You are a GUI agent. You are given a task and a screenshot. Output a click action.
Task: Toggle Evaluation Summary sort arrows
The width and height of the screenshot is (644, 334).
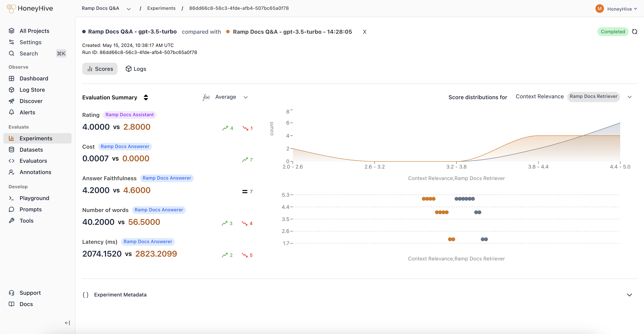[x=146, y=97]
